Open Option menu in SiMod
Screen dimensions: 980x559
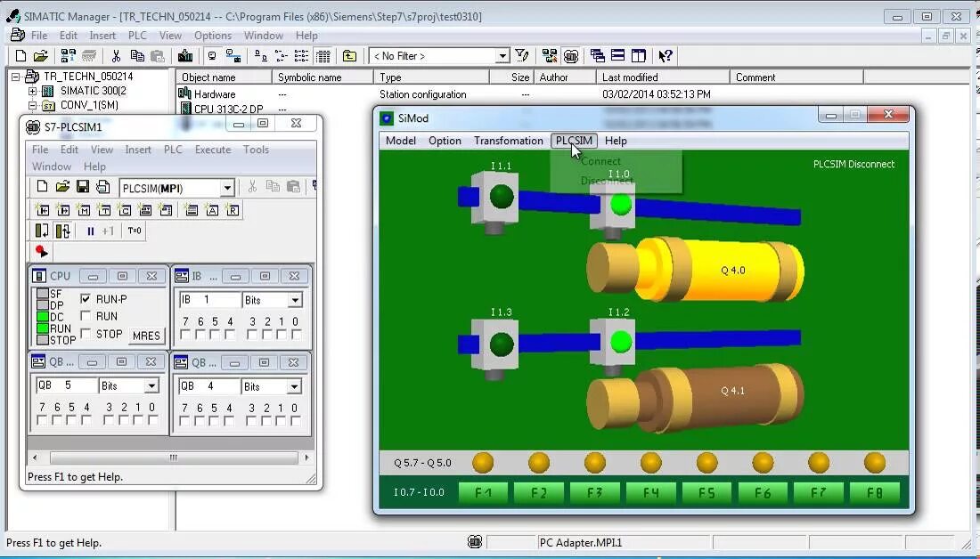445,141
